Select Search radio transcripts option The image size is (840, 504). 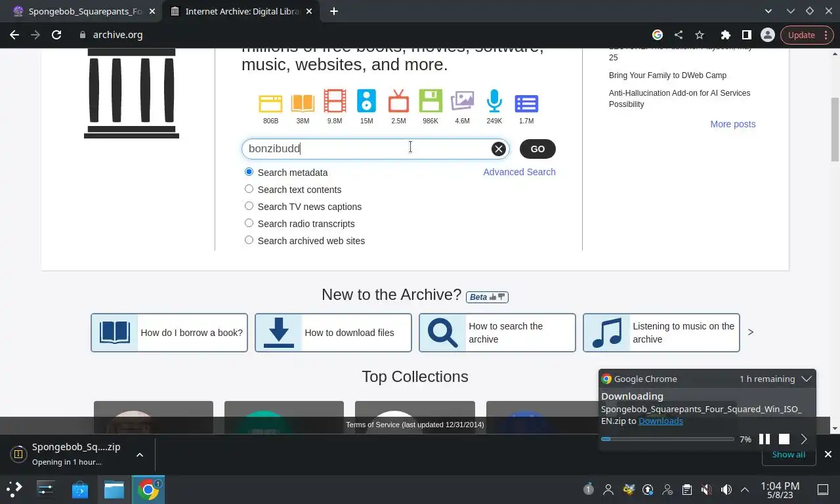coord(249,223)
